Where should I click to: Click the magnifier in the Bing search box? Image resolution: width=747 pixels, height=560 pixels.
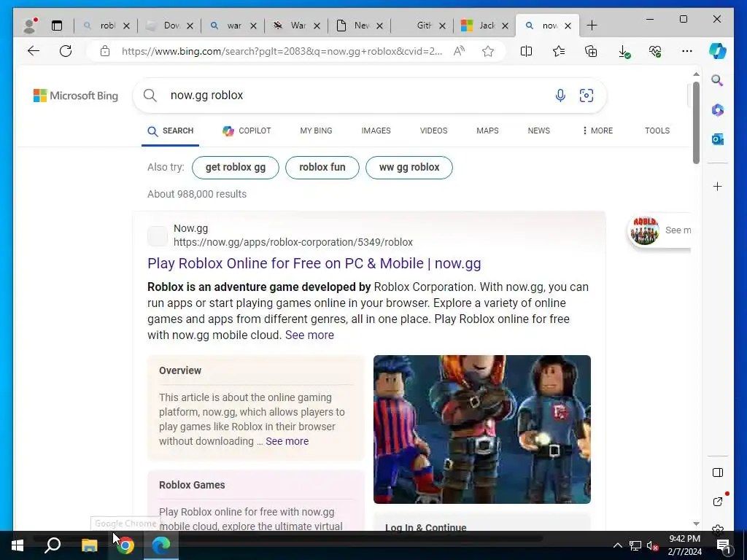coord(150,96)
